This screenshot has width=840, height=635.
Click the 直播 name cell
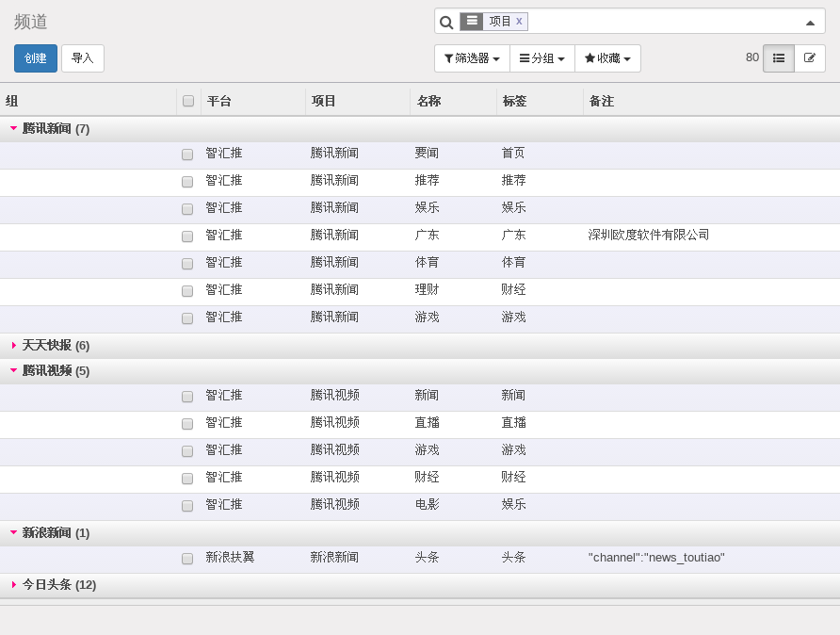pyautogui.click(x=427, y=422)
